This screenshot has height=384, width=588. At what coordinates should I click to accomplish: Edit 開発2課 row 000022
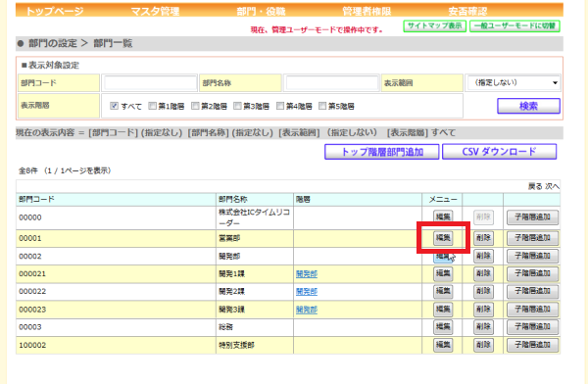tap(443, 291)
